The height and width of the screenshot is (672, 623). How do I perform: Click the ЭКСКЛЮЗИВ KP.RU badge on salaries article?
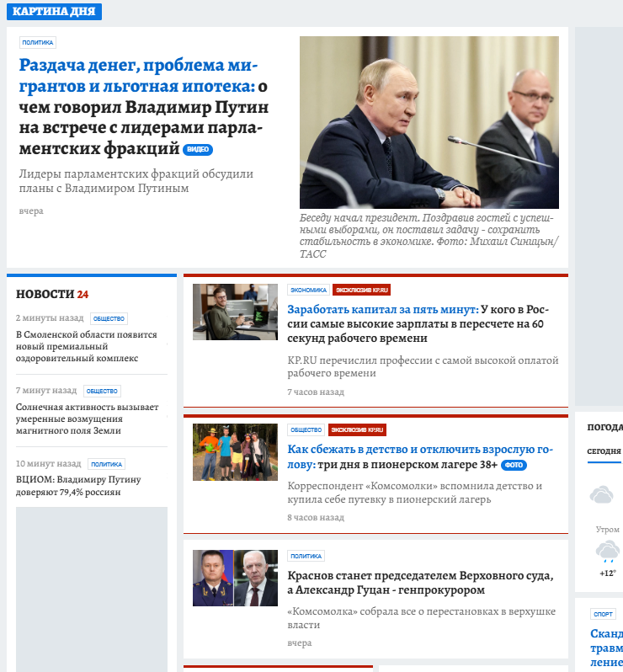361,291
